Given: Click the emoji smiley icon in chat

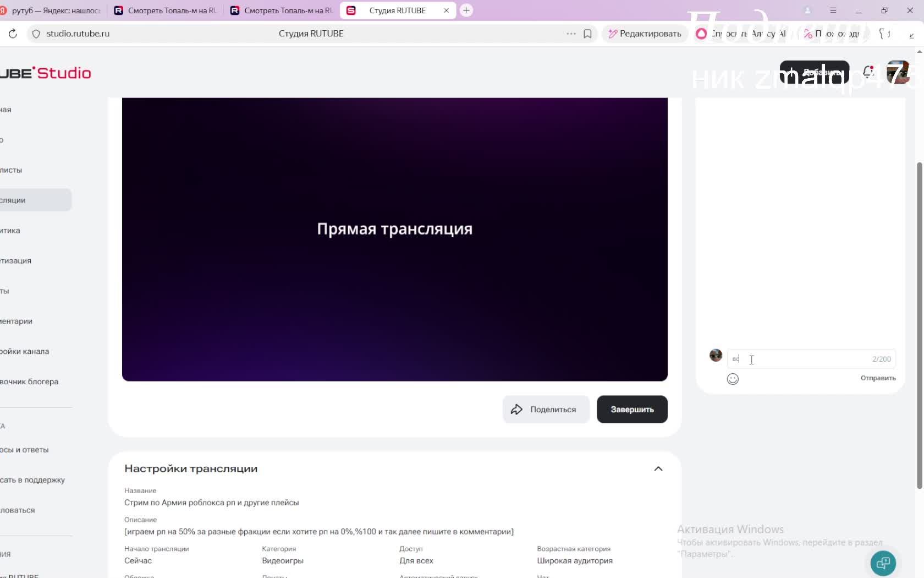Looking at the screenshot, I should (733, 379).
